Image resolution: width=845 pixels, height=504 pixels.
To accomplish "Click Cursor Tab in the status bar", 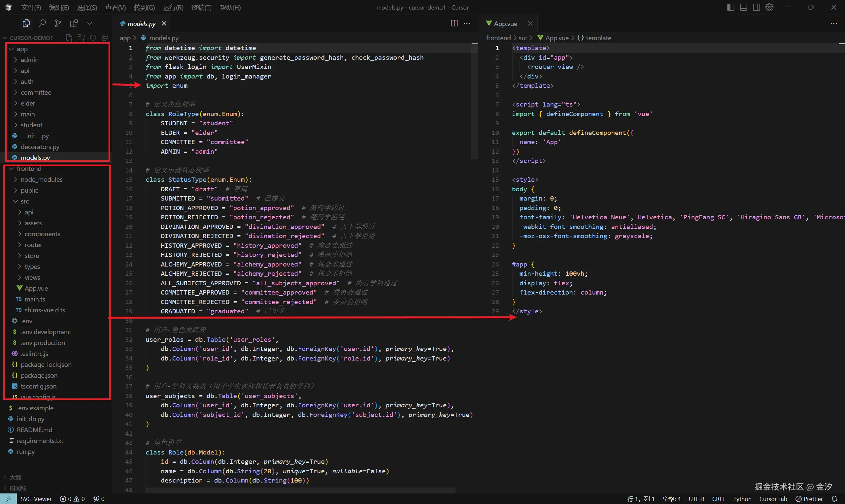I will point(773,499).
